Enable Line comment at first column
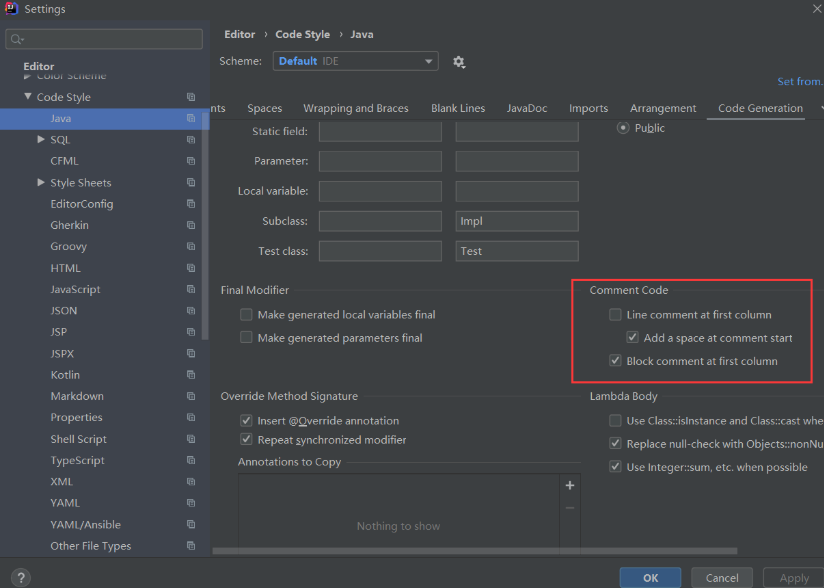The image size is (824, 588). coord(615,315)
